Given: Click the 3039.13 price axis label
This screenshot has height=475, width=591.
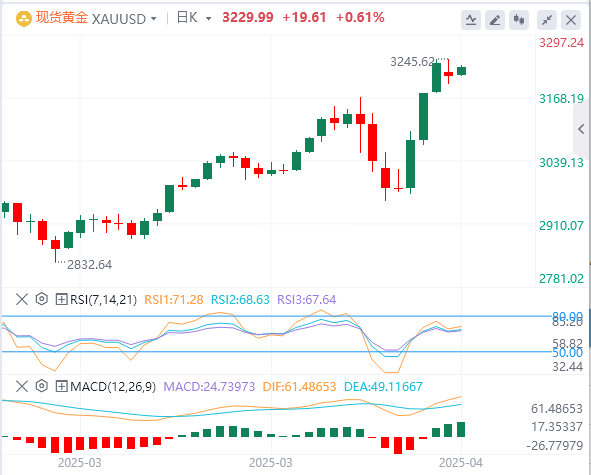Looking at the screenshot, I should (x=561, y=163).
